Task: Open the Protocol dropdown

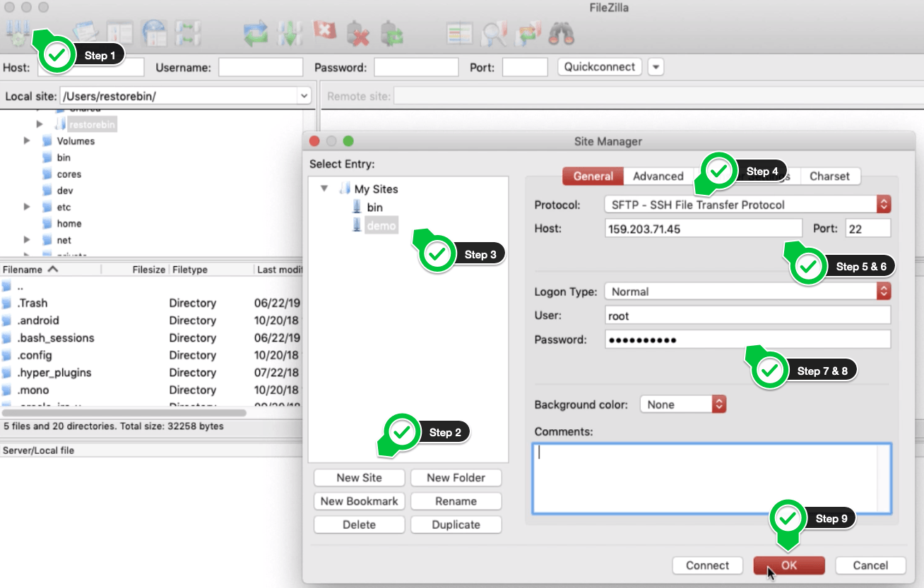Action: pos(884,205)
